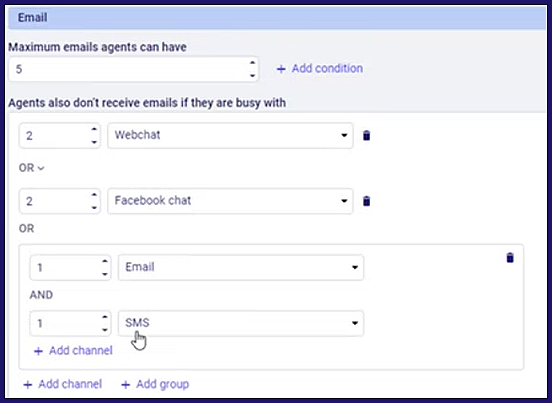This screenshot has width=552, height=403.
Task: Click Add condition link
Action: pyautogui.click(x=320, y=69)
